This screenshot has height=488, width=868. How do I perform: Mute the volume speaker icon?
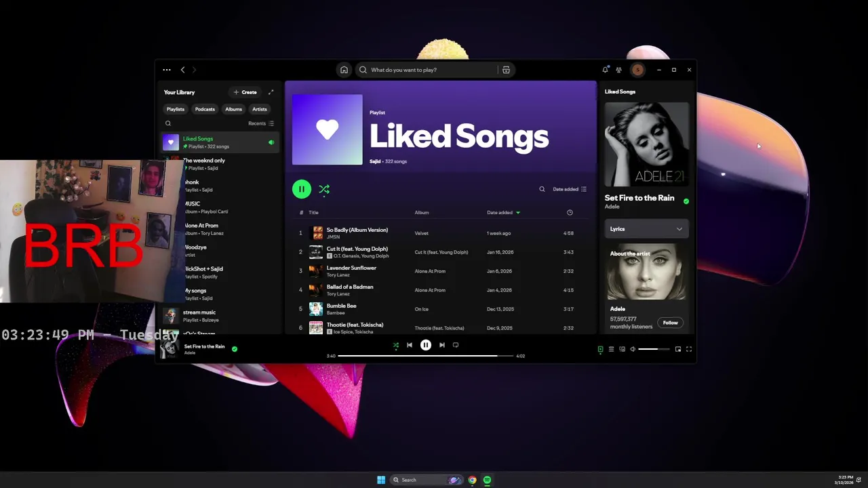click(x=633, y=349)
